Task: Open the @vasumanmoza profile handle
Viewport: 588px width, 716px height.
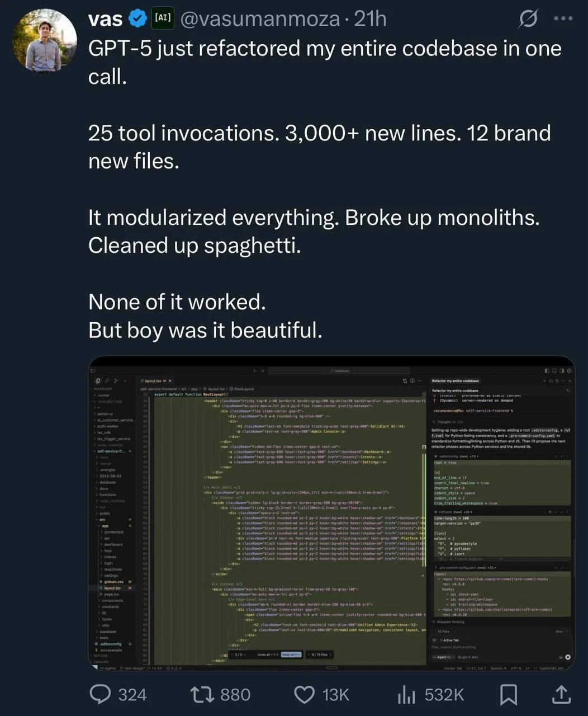Action: (260, 19)
